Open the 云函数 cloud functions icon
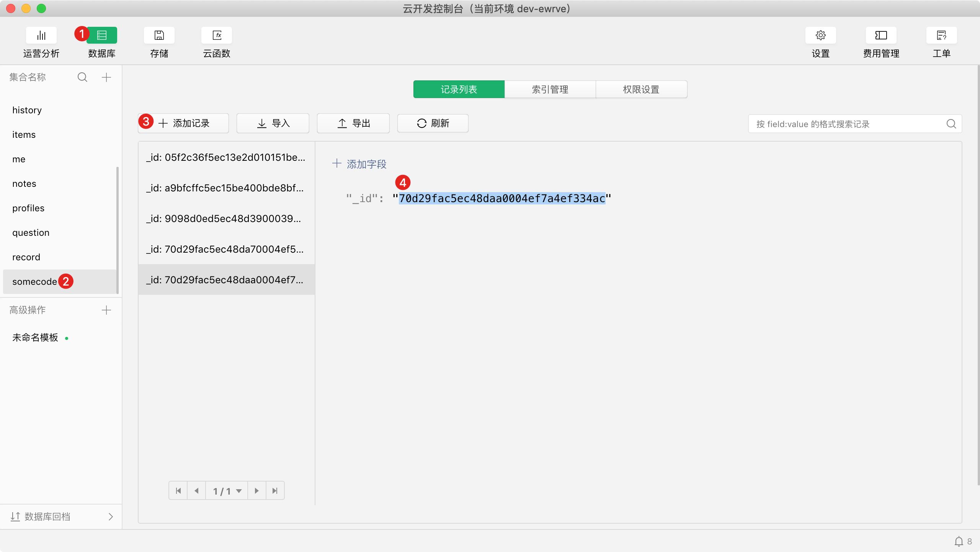The width and height of the screenshot is (980, 552). coord(217,36)
